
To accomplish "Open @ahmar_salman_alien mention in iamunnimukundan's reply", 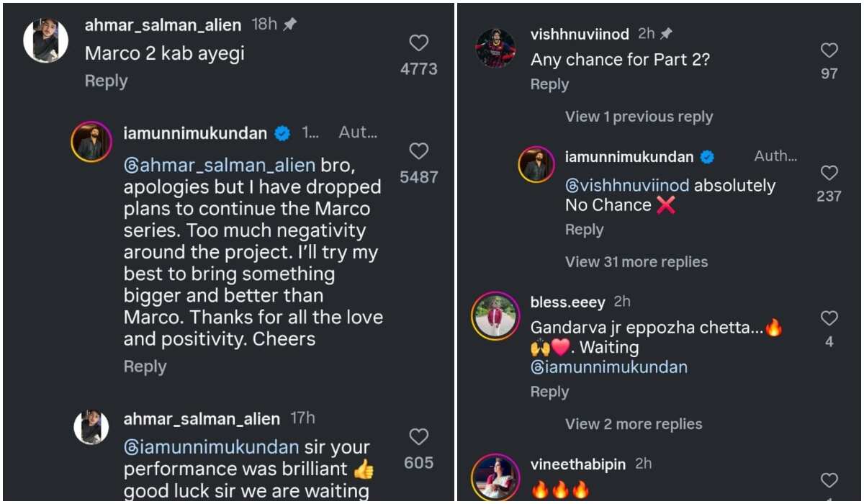I will [220, 165].
